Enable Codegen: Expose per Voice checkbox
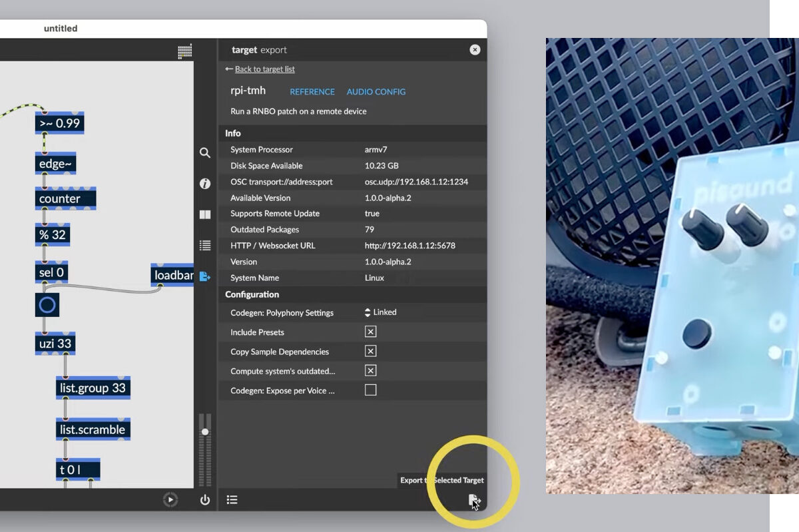The height and width of the screenshot is (532, 799). coord(371,390)
